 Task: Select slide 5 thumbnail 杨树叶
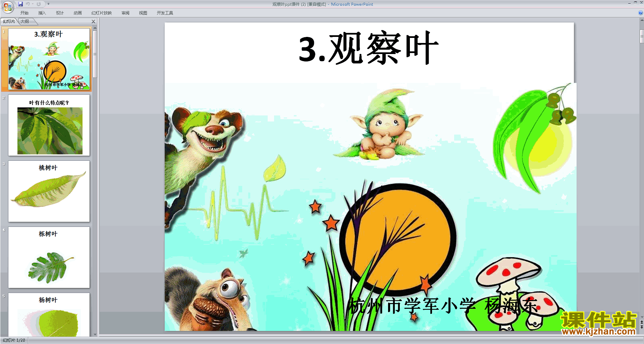(x=49, y=314)
